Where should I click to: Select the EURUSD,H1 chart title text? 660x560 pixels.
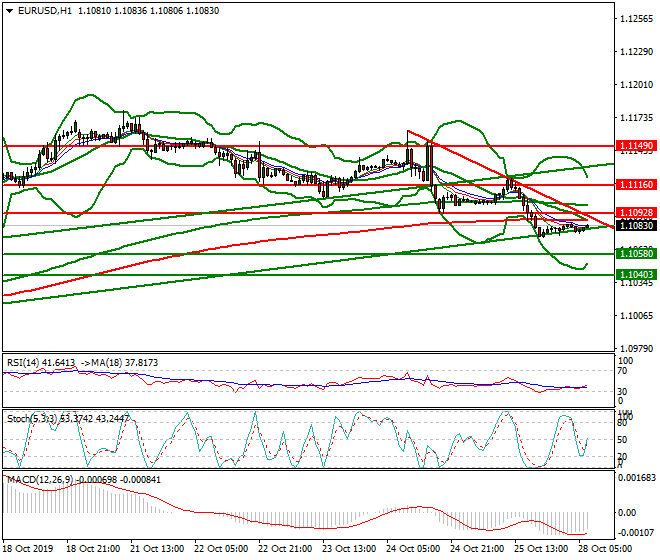[45, 11]
